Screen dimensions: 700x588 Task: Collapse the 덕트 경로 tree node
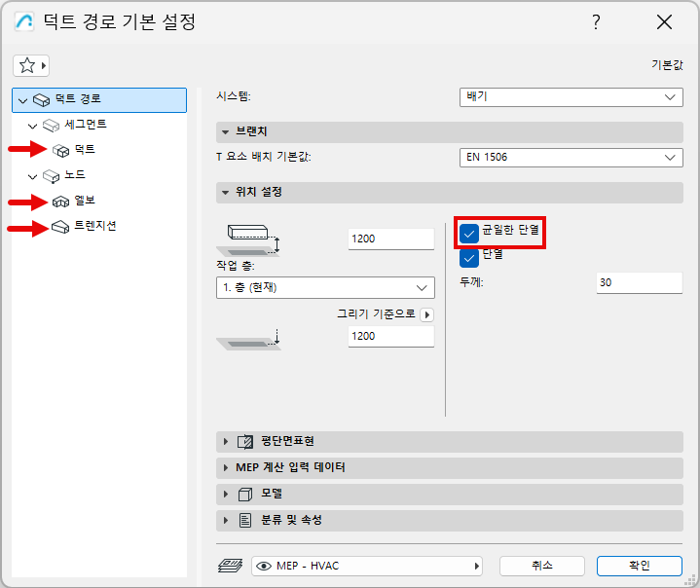[x=22, y=101]
